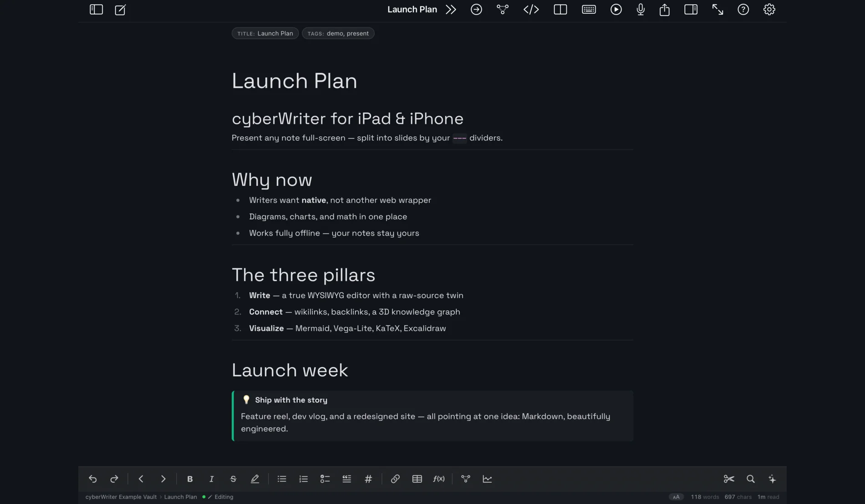This screenshot has width=865, height=504.
Task: Insert a chart with line graph icon
Action: point(487,479)
